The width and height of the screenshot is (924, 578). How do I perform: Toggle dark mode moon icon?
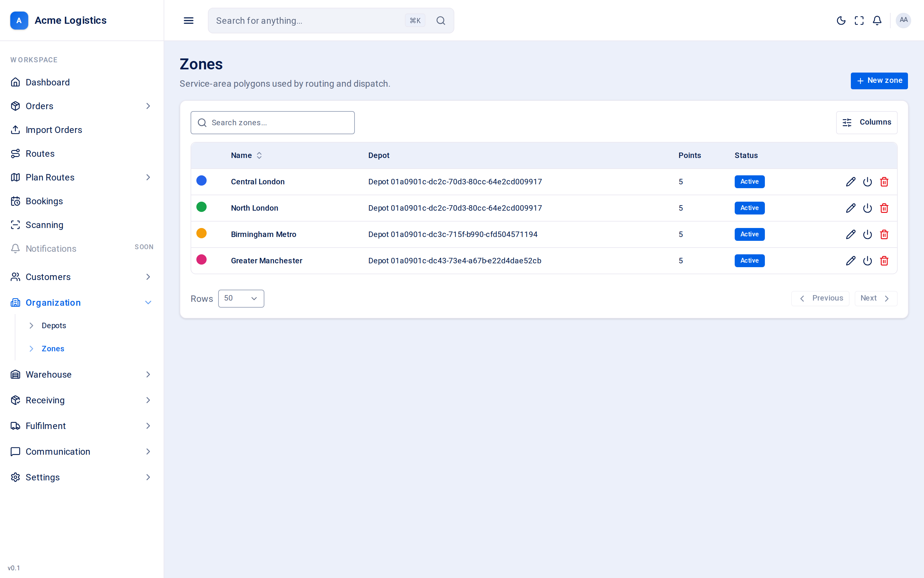pyautogui.click(x=841, y=21)
